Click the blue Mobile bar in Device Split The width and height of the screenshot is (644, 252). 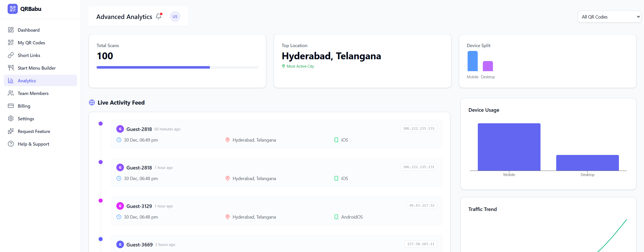pos(473,61)
